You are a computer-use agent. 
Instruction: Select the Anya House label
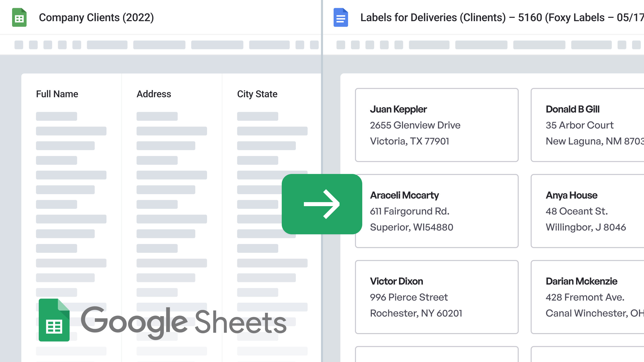587,211
